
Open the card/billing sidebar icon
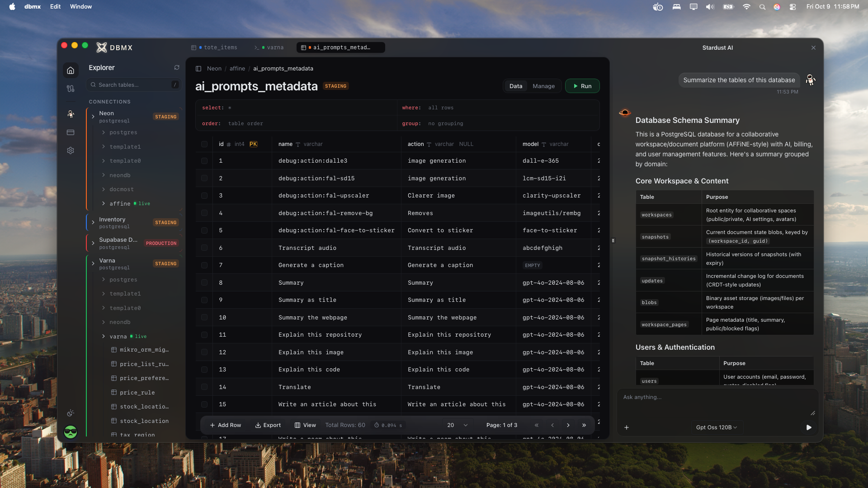point(71,132)
